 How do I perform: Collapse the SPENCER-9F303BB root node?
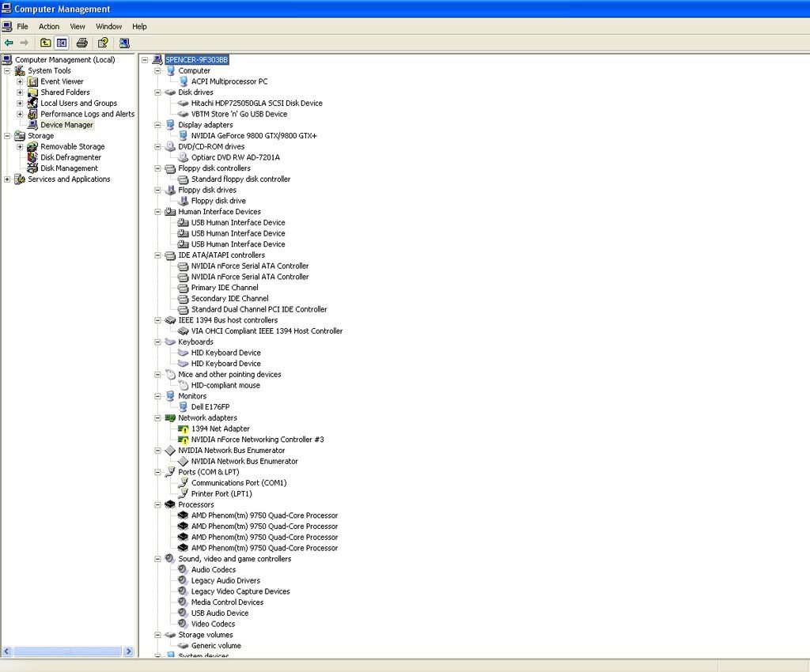point(145,60)
